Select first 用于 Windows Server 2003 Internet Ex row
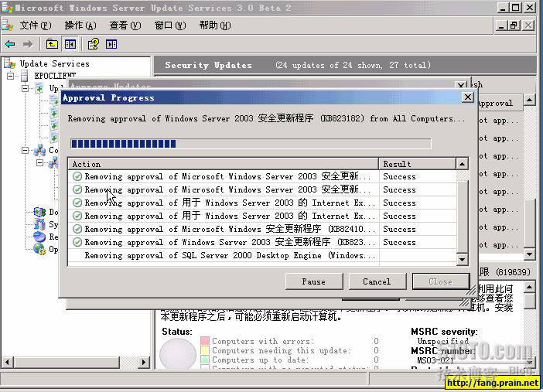The image size is (543, 392). tap(262, 203)
